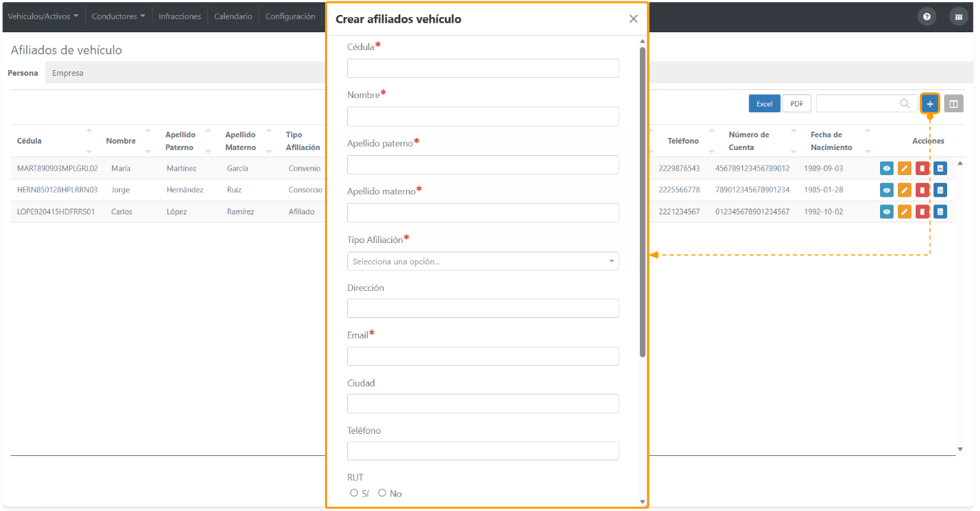
Task: Open the Infracciones menu item
Action: 180,16
